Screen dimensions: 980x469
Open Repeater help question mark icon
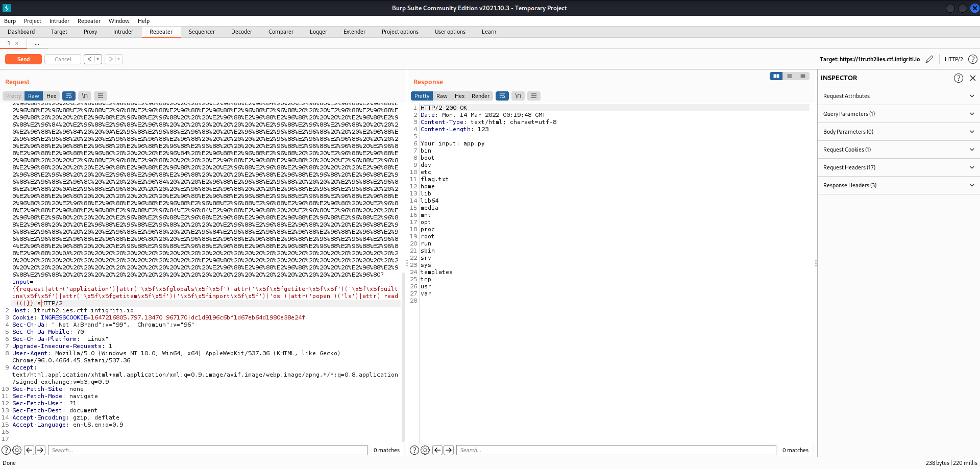(x=973, y=59)
